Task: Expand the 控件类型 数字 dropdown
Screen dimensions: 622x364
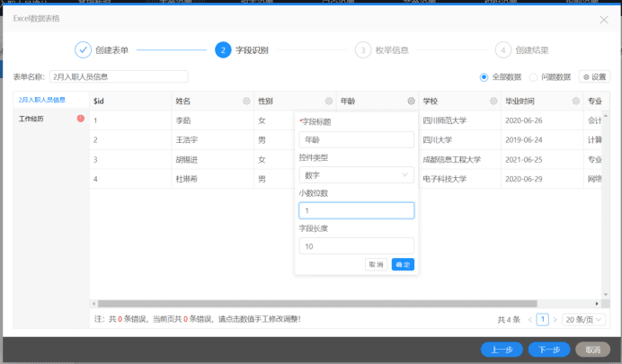Action: 356,175
